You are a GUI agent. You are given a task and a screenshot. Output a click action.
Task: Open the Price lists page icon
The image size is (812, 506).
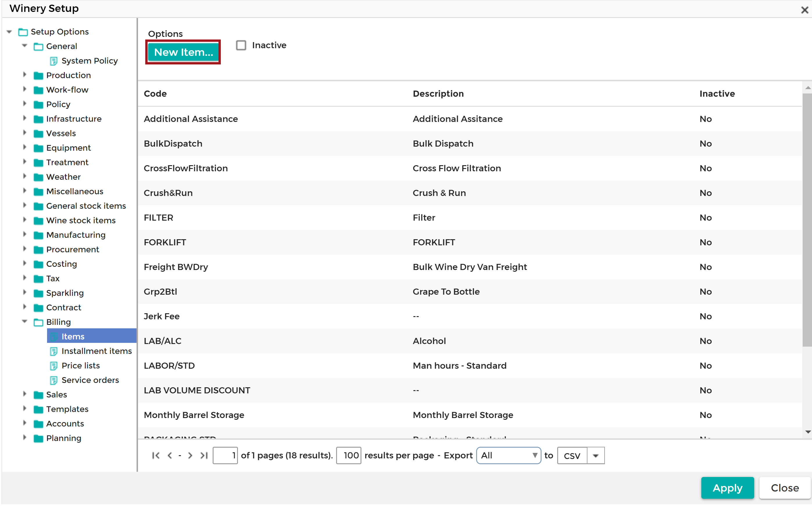point(53,366)
